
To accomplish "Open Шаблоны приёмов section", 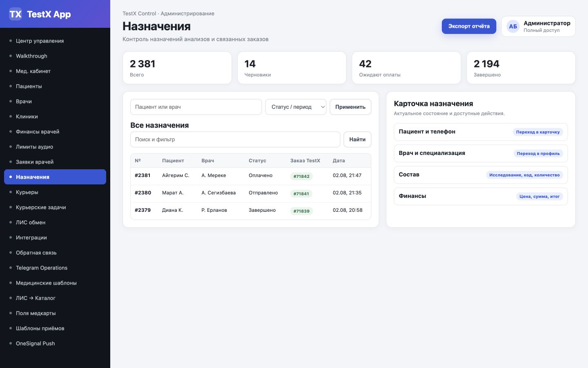I will (x=55, y=328).
